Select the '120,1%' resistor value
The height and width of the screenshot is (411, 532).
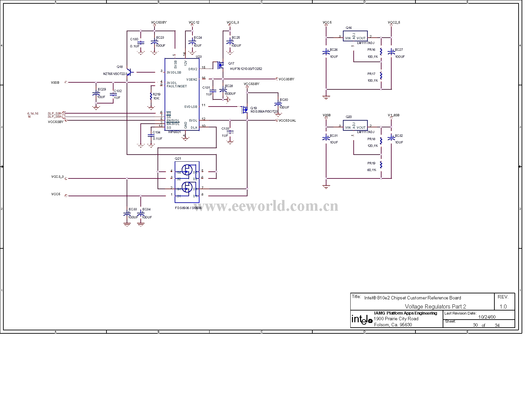pyautogui.click(x=372, y=146)
